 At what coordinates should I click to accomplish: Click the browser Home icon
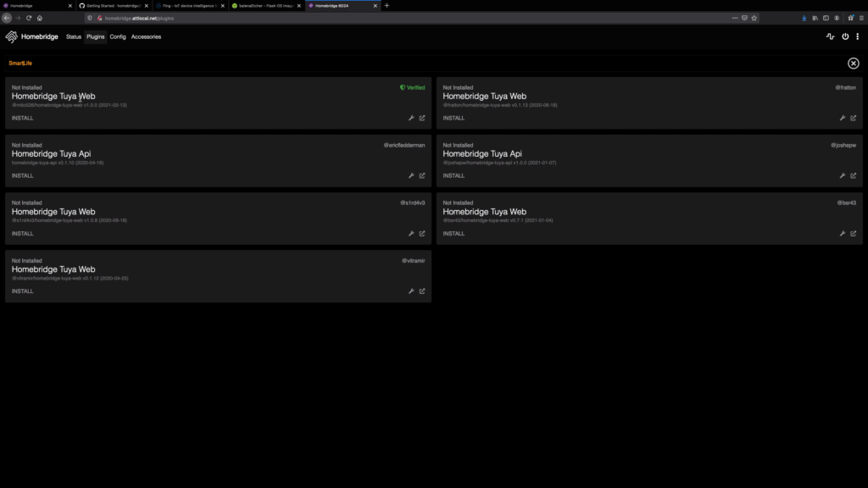(40, 19)
